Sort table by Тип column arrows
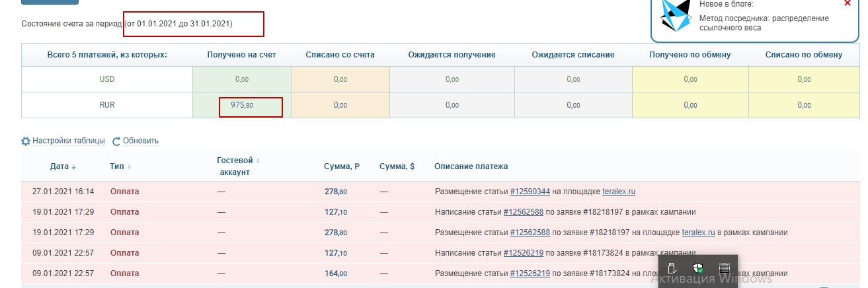The image size is (868, 288). coord(129,167)
